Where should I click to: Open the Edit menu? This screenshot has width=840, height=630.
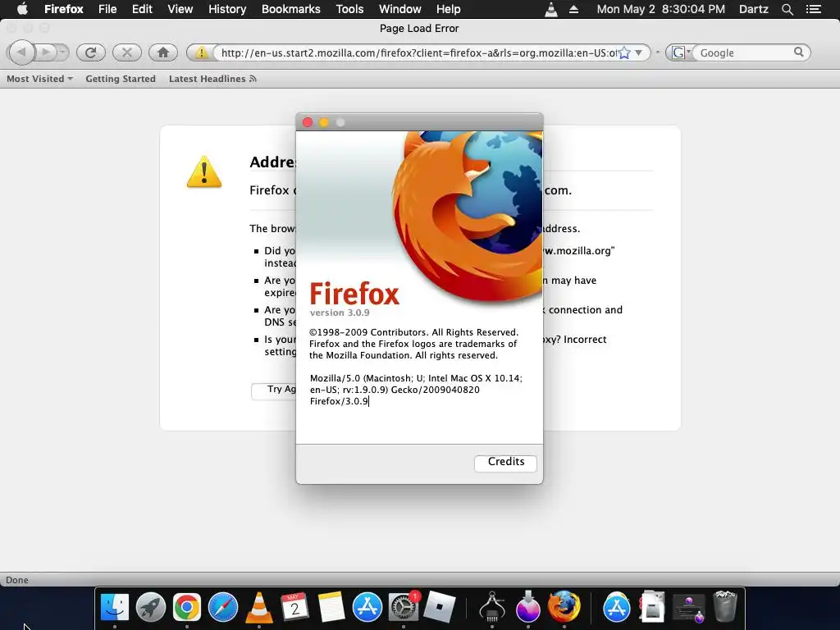142,9
